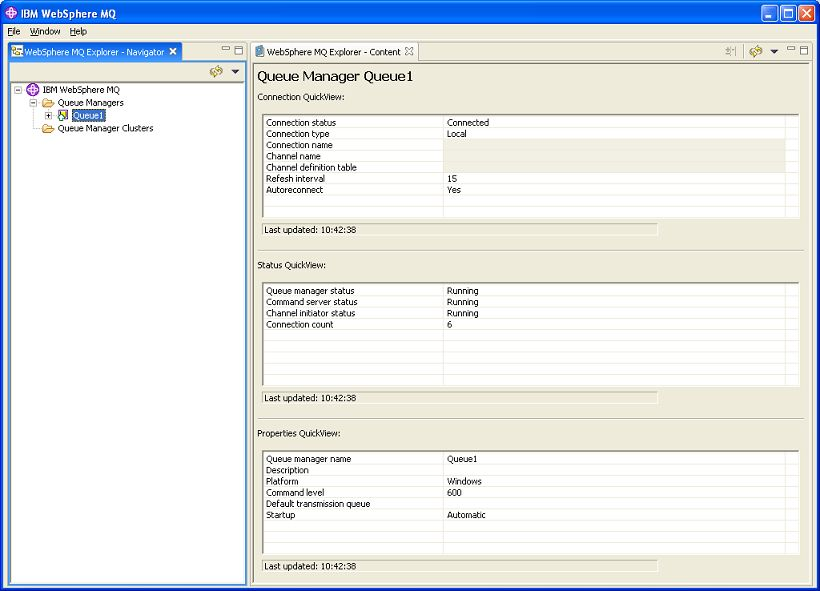Viewport: 820px width, 591px height.
Task: Click the Command level row label
Action: pyautogui.click(x=295, y=493)
